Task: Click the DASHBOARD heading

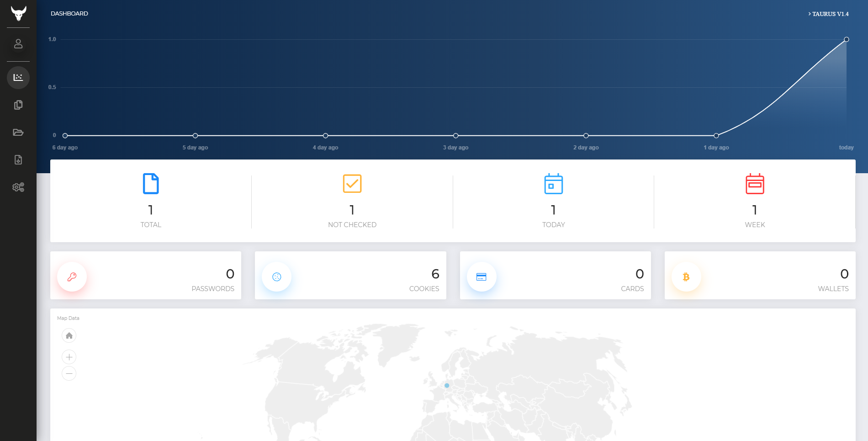Action: click(69, 14)
